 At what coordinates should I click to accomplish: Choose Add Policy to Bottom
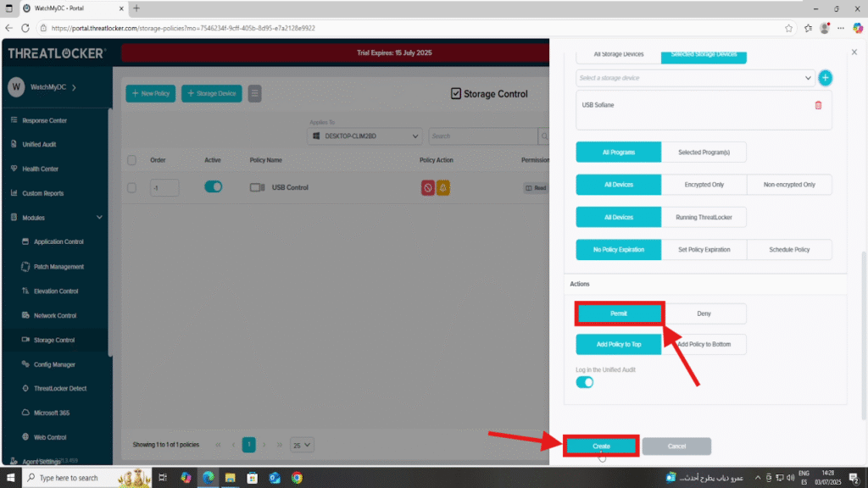coord(704,344)
